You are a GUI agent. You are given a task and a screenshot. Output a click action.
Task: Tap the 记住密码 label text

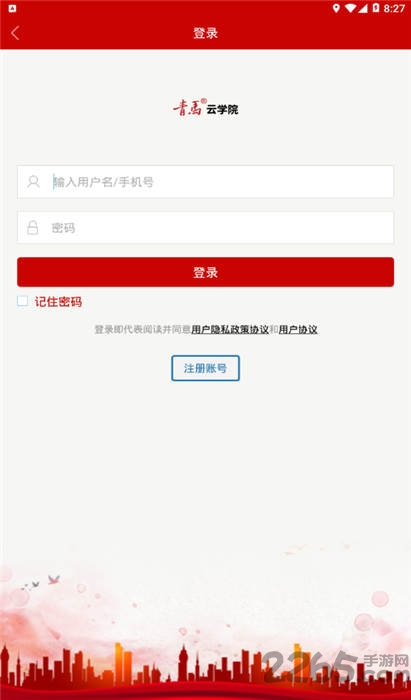(x=58, y=302)
